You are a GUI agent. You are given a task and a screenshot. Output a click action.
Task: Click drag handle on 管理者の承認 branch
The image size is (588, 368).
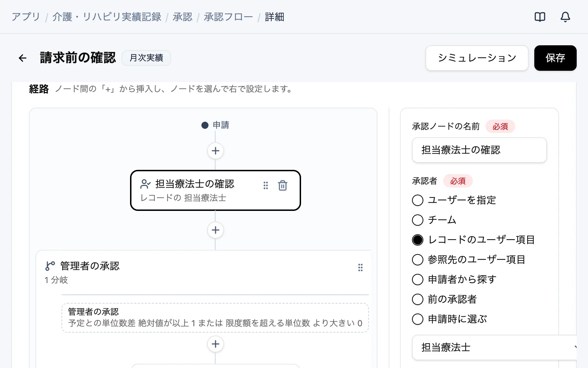point(360,268)
